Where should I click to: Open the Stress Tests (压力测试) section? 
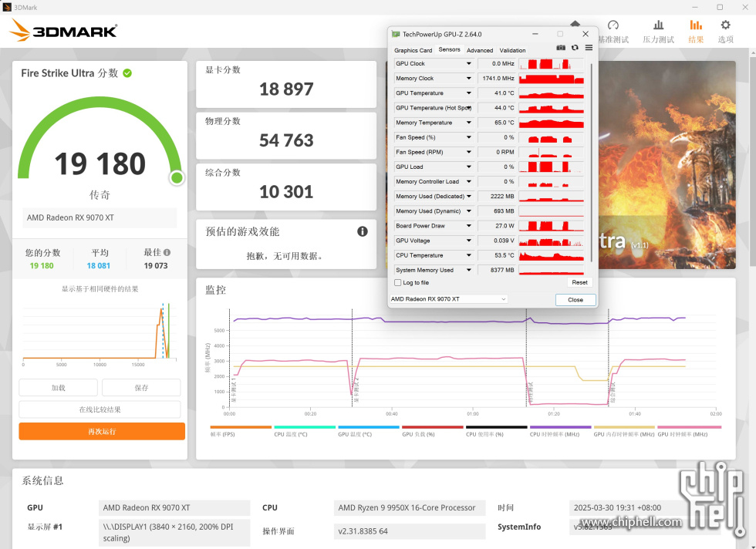[x=658, y=32]
